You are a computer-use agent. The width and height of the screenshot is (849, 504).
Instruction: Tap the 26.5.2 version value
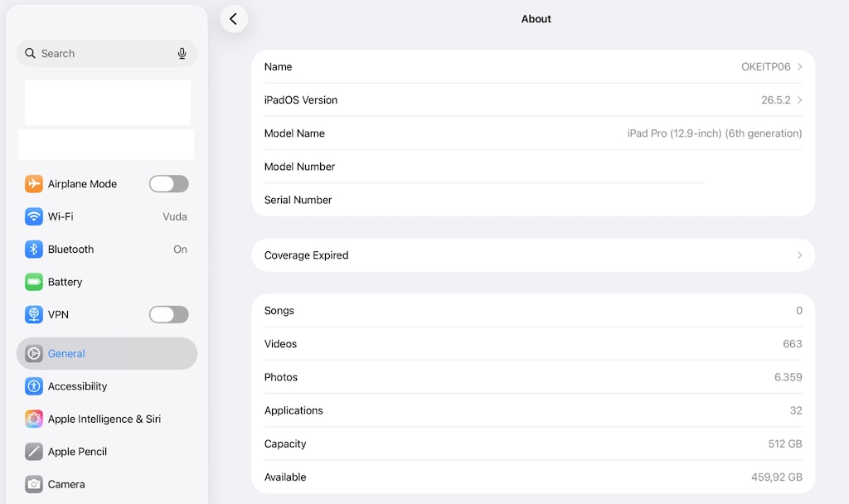[775, 100]
